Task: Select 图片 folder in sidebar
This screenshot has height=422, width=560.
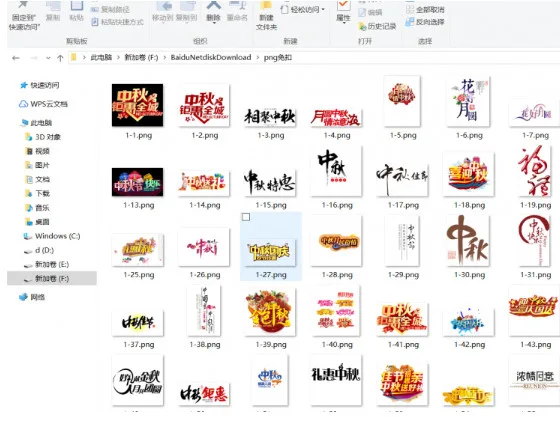Action: (38, 165)
